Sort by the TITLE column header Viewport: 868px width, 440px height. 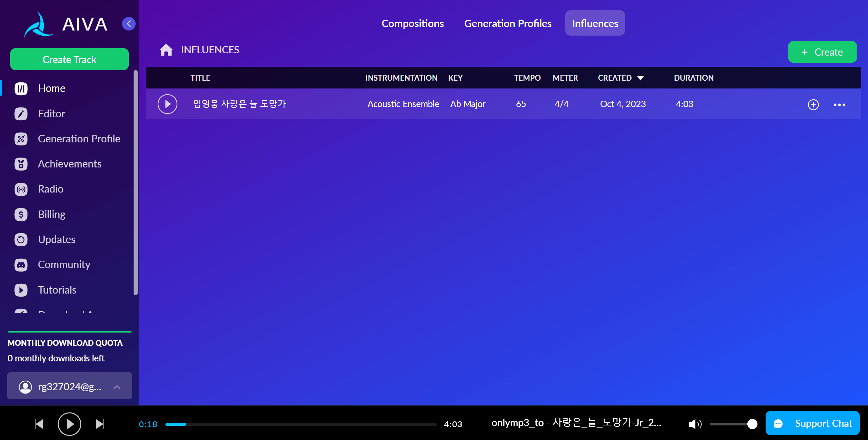[200, 78]
